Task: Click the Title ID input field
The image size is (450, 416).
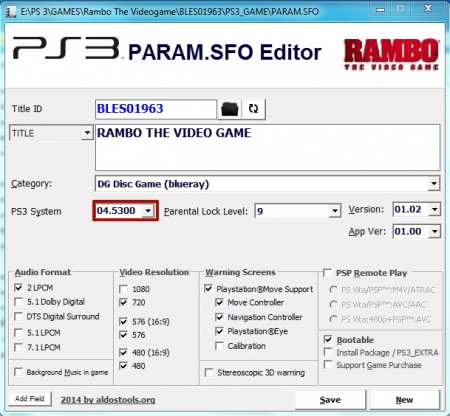Action: point(156,109)
